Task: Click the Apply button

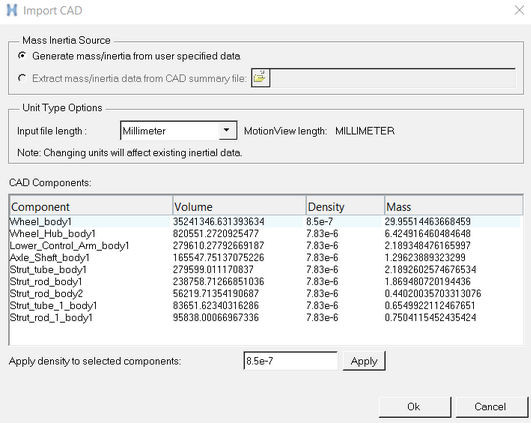Action: pos(364,361)
